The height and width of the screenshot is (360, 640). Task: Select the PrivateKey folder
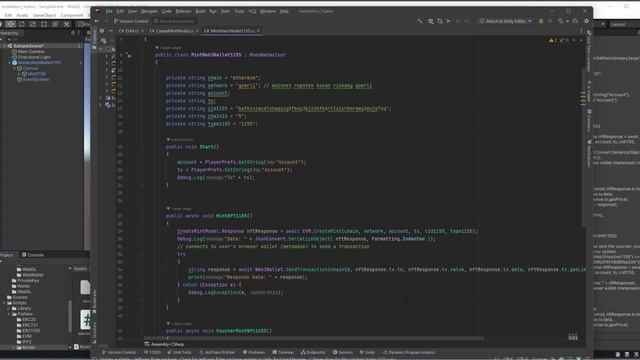click(x=26, y=281)
